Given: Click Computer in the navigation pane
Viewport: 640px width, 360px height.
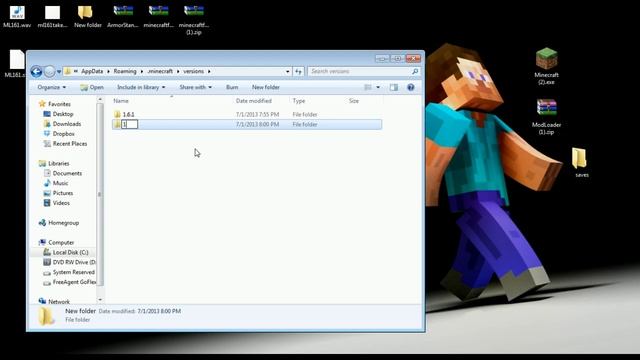Looking at the screenshot, I should (x=56, y=242).
